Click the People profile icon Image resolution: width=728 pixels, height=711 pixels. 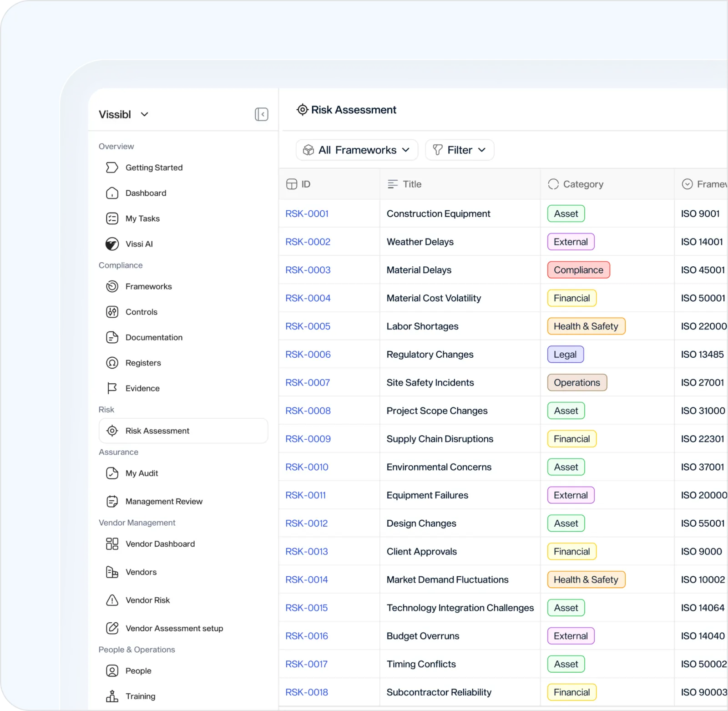(112, 671)
